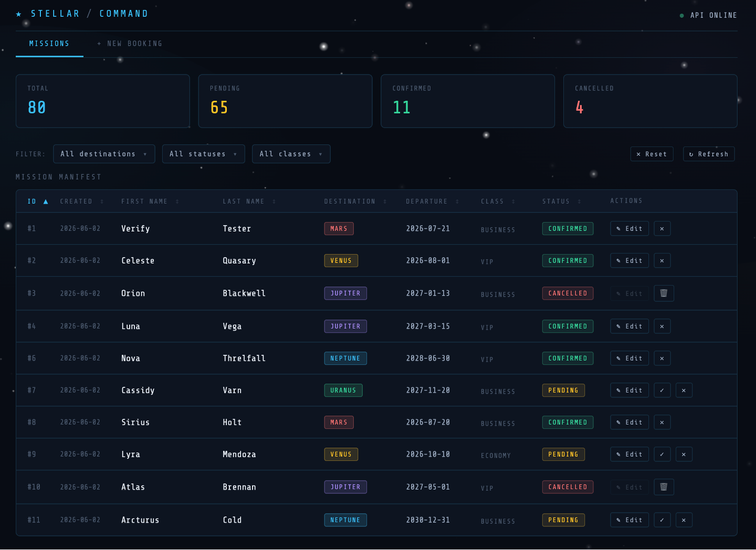Screen dimensions: 756x550
Task: Click the URANUS destination tag
Action: pyautogui.click(x=343, y=390)
